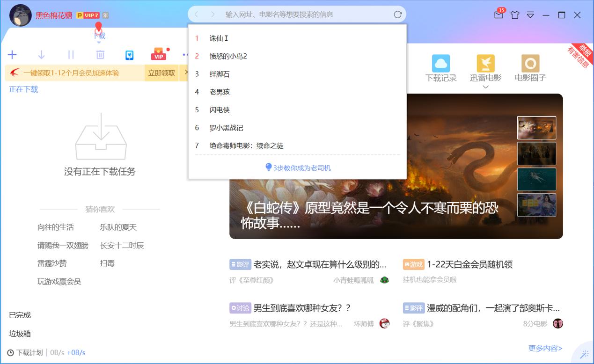Viewport: 594px width, 364px height.
Task: Click author 坏师傅
Action: tap(364, 323)
